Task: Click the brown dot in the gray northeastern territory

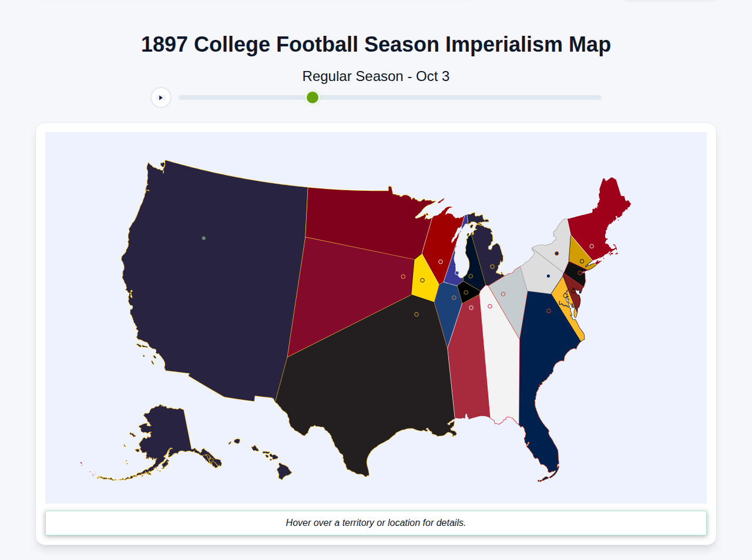Action: (x=556, y=253)
